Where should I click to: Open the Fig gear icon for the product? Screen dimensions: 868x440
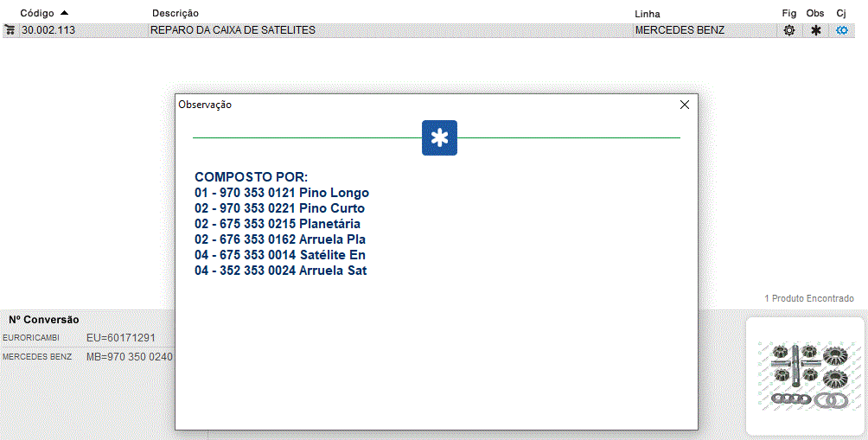(788, 30)
